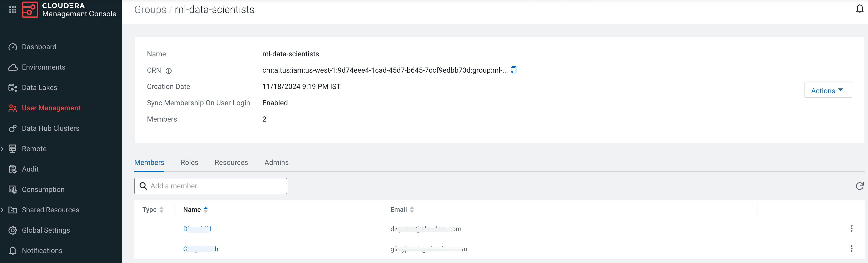The image size is (868, 263).
Task: Expand the Shared Resources sidebar section
Action: click(x=2, y=210)
